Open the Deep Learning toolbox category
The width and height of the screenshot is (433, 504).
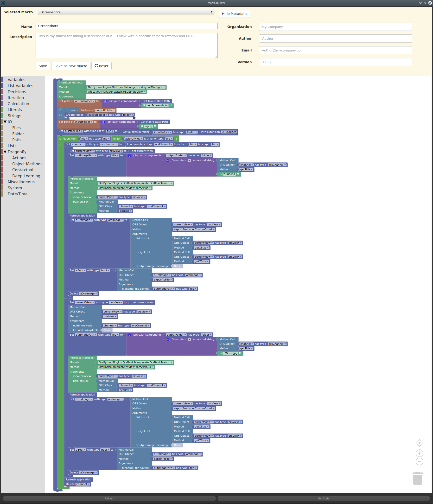pos(26,176)
